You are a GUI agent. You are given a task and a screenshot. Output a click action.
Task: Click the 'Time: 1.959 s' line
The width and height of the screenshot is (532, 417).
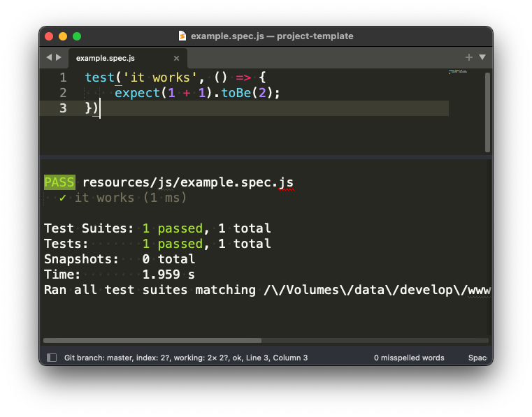(x=120, y=275)
